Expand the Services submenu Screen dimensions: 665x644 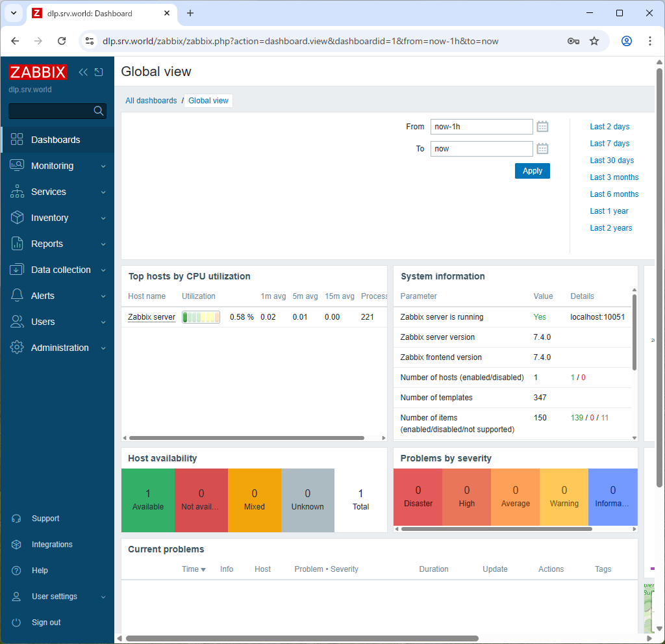pyautogui.click(x=103, y=192)
